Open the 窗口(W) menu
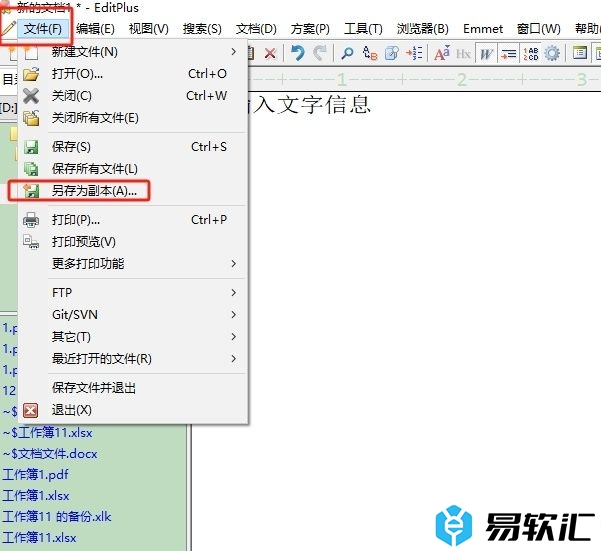The image size is (601, 551). [539, 29]
